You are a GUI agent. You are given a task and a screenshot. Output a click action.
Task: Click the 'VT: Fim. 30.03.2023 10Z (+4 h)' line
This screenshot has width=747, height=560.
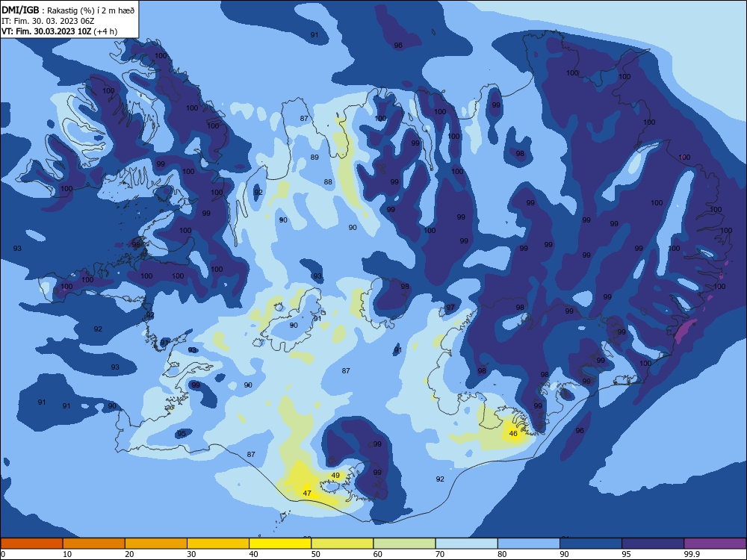59,31
